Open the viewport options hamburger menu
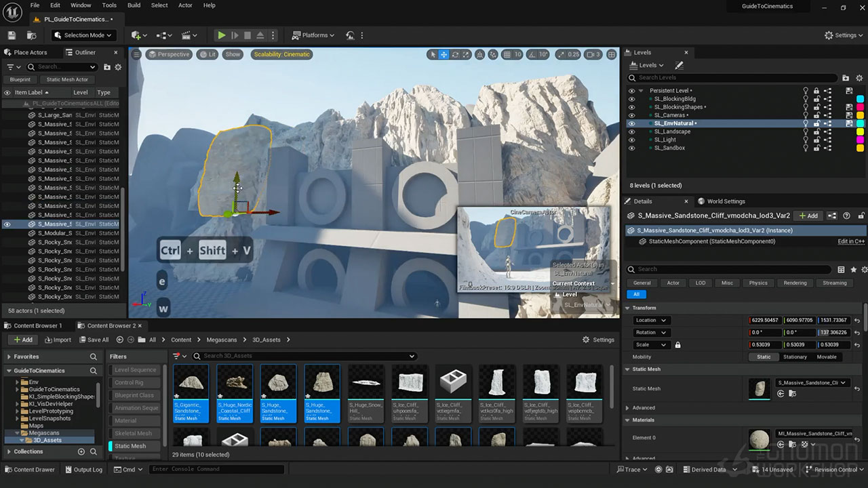The height and width of the screenshot is (488, 868). [x=136, y=54]
